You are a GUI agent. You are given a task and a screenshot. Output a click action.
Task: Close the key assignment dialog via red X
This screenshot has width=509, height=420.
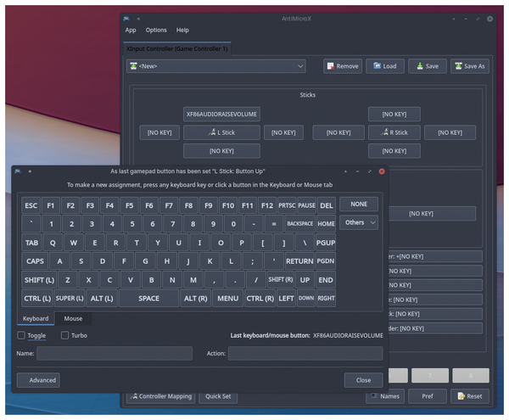[382, 171]
